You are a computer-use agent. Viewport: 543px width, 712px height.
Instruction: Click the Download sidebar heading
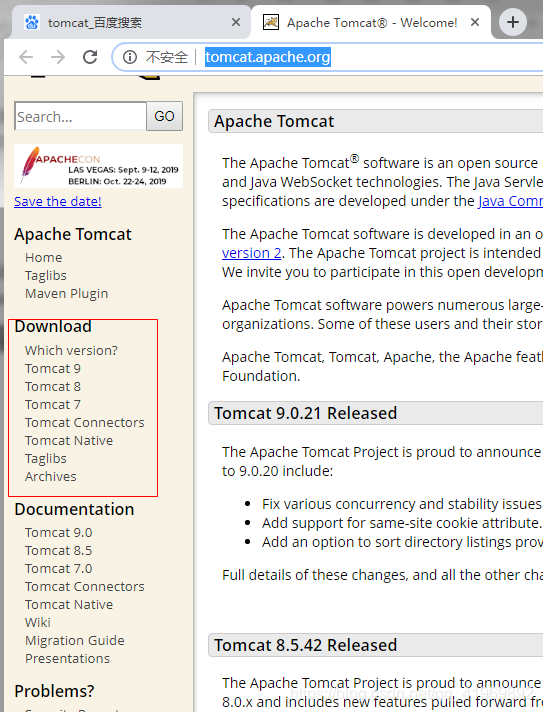(x=53, y=326)
